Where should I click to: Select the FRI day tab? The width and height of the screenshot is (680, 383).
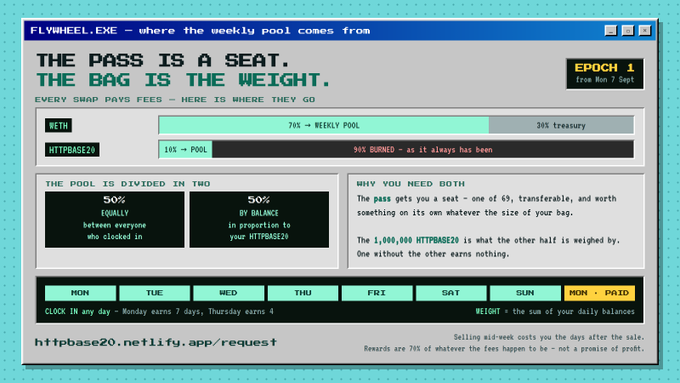point(377,293)
